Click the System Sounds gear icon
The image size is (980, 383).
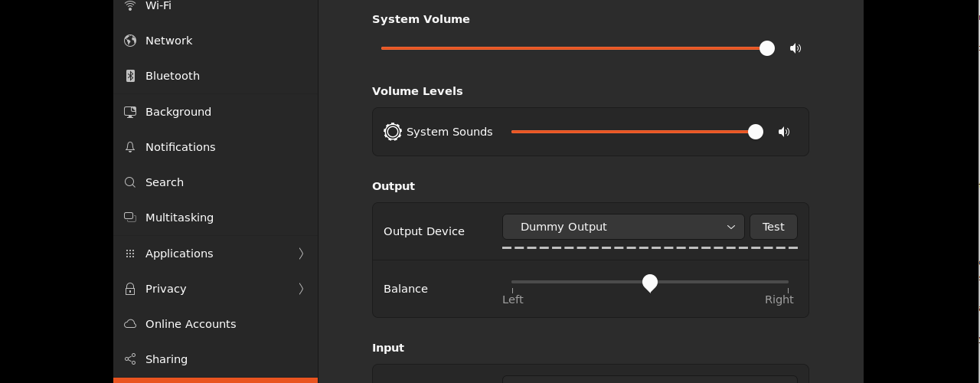point(393,132)
